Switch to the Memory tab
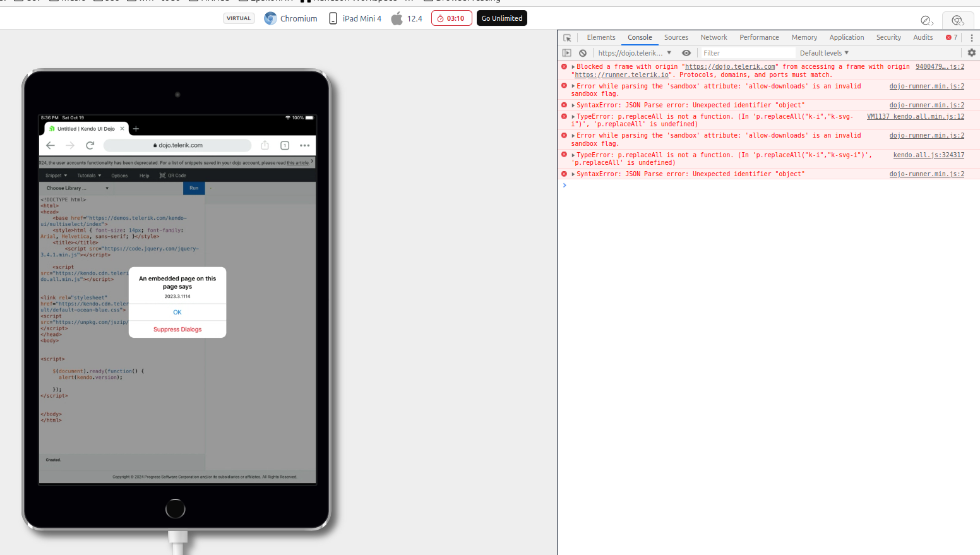Image resolution: width=980 pixels, height=555 pixels. pyautogui.click(x=804, y=37)
